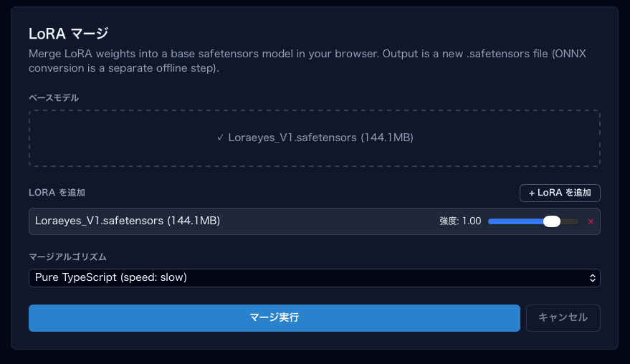The width and height of the screenshot is (630, 364).
Task: Cancel with the キャンセル button
Action: tap(563, 317)
